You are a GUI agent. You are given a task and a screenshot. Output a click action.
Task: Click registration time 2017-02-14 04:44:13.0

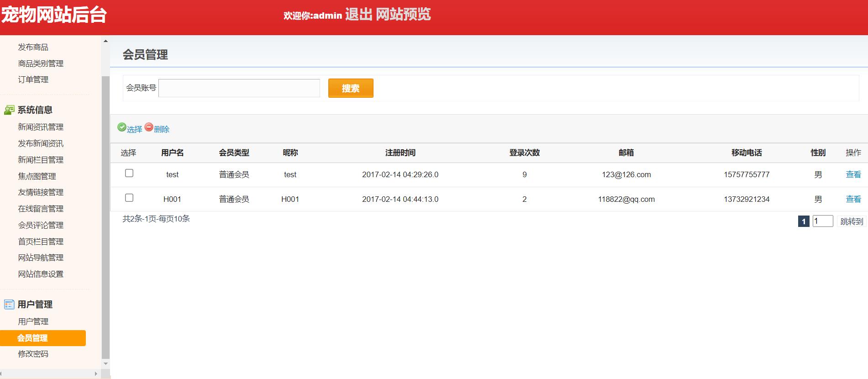(400, 199)
